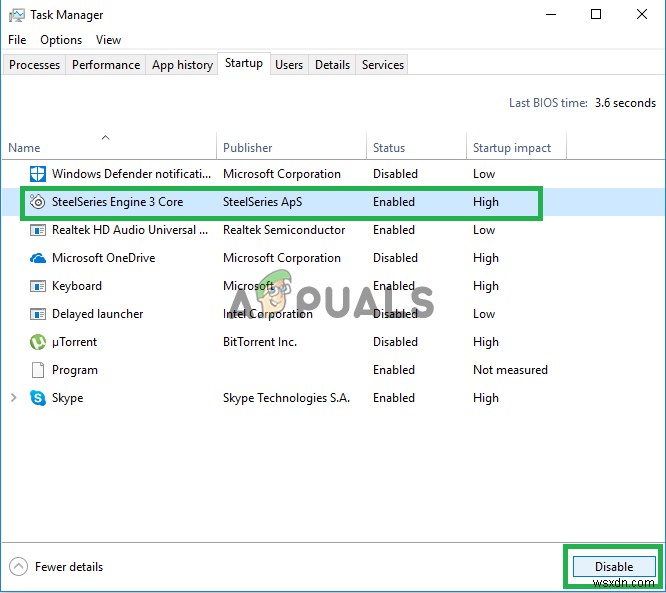Click Low impact in Windows Defender row

(x=484, y=174)
